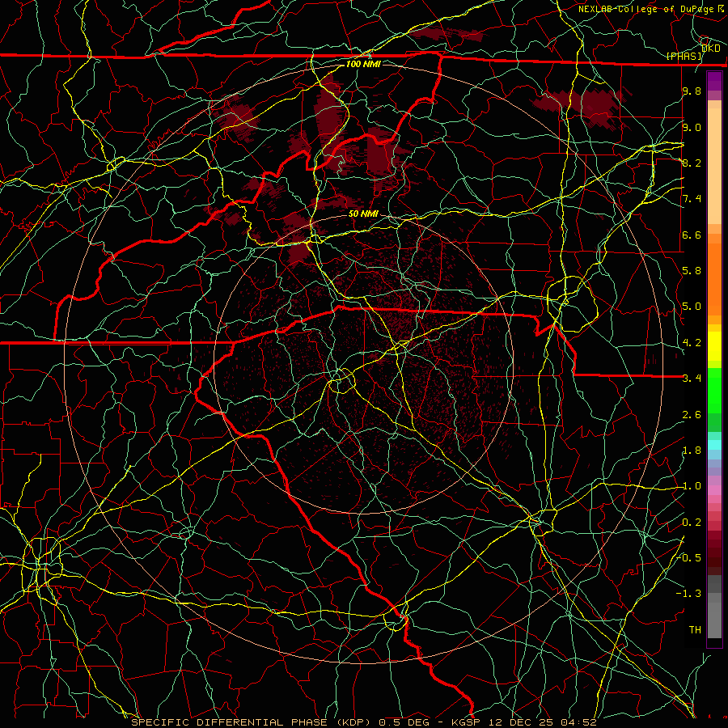This screenshot has height=728, width=728.
Task: Click the 1.8 scale label
Action: click(x=692, y=451)
